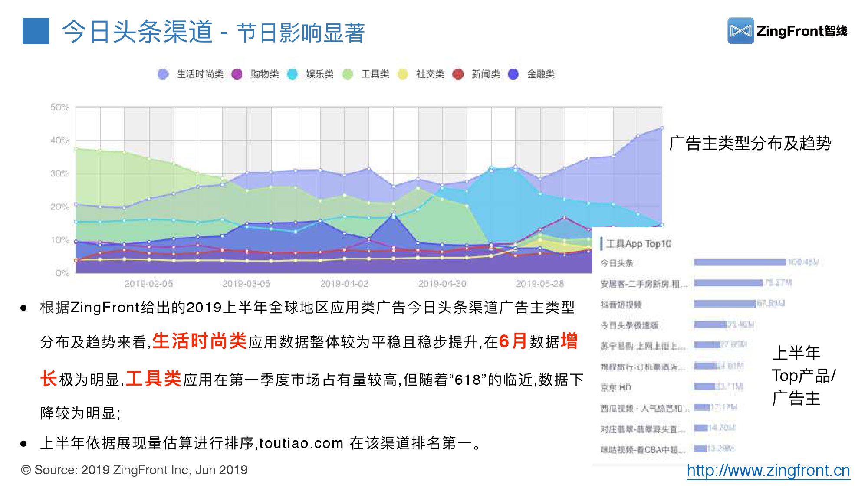Click the Source: 2019 ZingFront Inc footer

(134, 470)
